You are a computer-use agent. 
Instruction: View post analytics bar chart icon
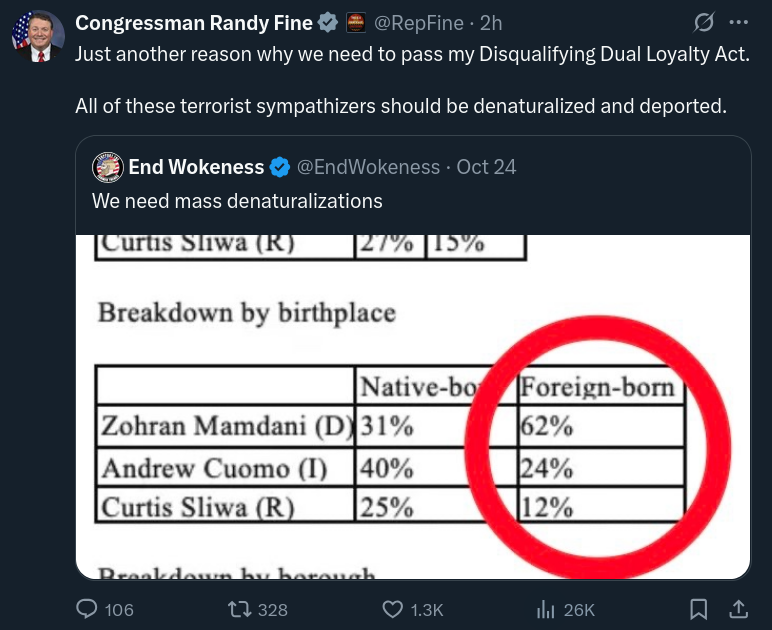coord(546,609)
